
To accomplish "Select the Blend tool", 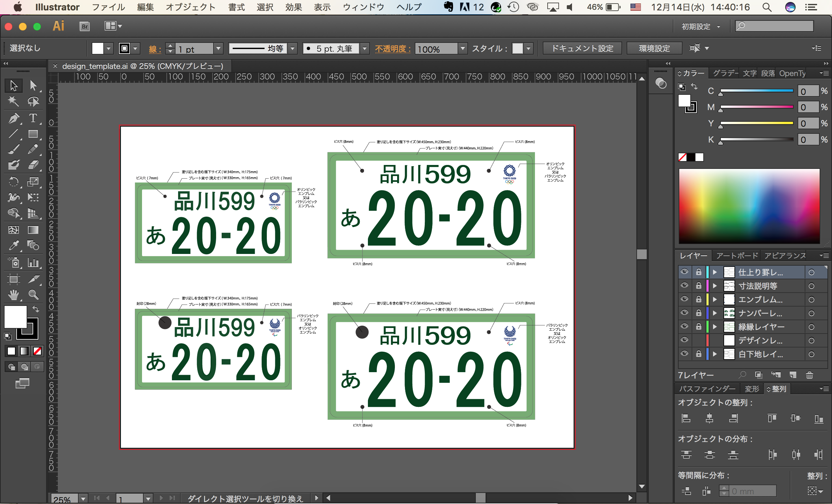I will (33, 245).
